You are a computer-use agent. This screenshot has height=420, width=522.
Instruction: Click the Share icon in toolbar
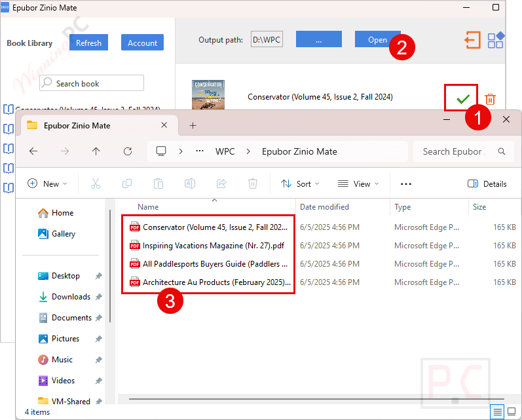tap(221, 183)
